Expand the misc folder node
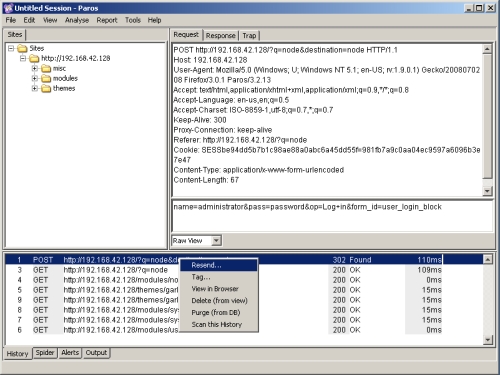The height and width of the screenshot is (375, 500). tap(35, 69)
